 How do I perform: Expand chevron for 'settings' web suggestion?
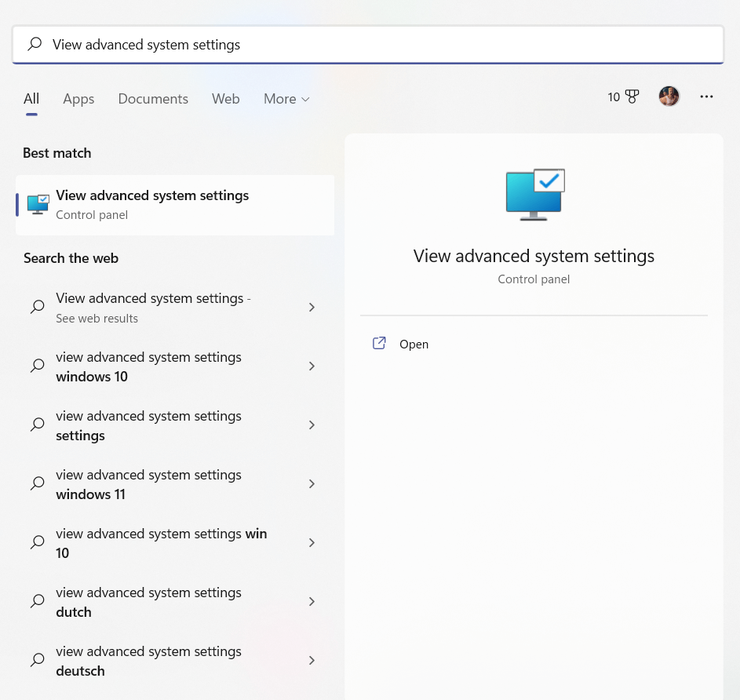(312, 425)
